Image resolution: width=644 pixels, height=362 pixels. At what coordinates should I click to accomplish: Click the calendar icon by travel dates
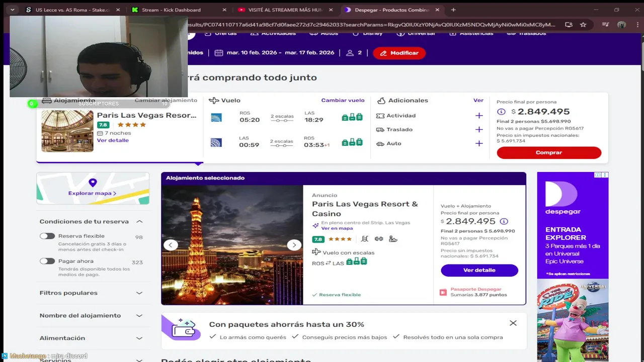click(x=218, y=53)
